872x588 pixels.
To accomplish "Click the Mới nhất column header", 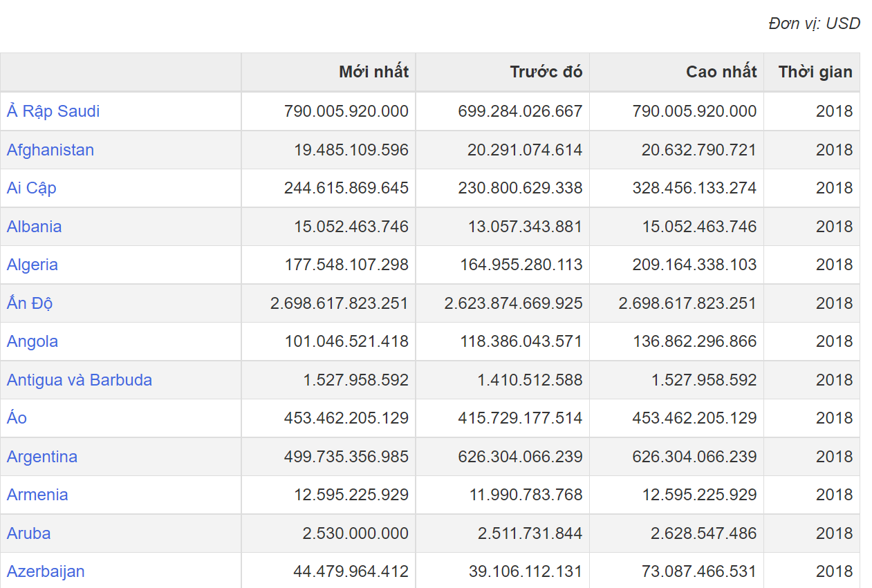I will click(x=374, y=72).
